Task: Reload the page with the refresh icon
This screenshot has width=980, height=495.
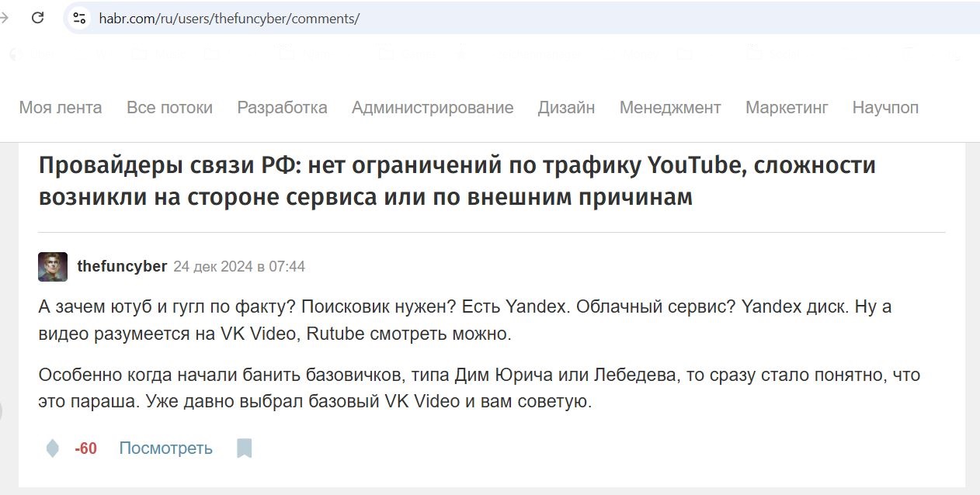Action: click(37, 17)
